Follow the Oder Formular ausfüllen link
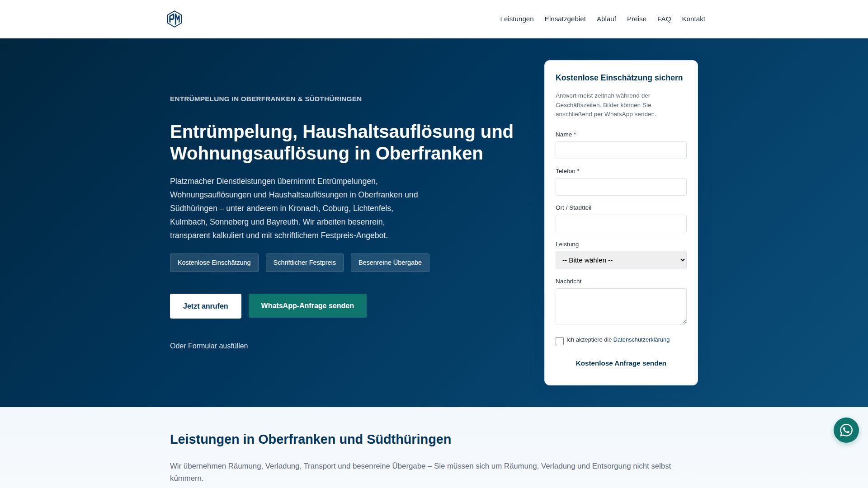The image size is (868, 488). click(209, 346)
